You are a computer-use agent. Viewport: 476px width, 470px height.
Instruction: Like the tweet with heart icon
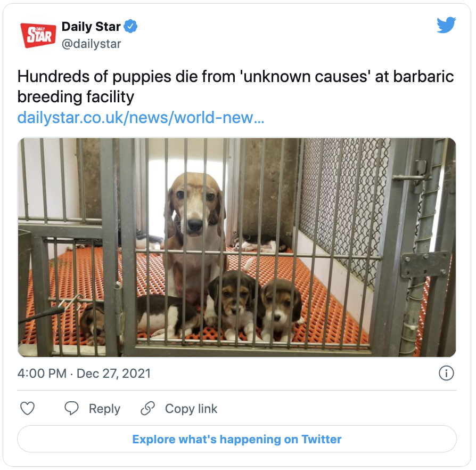tap(27, 408)
